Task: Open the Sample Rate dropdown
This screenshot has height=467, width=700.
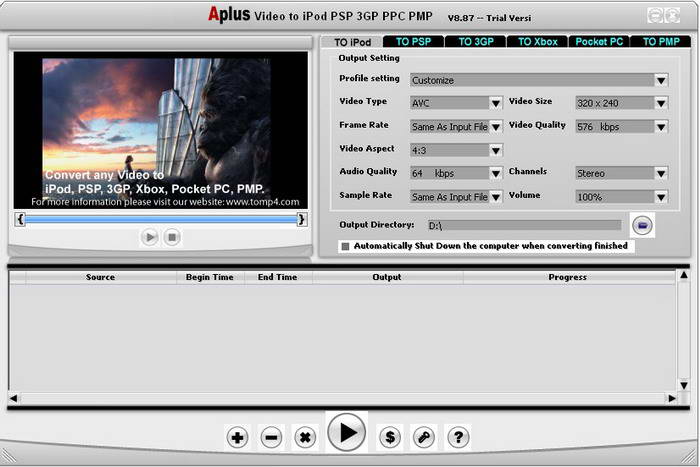Action: 496,197
